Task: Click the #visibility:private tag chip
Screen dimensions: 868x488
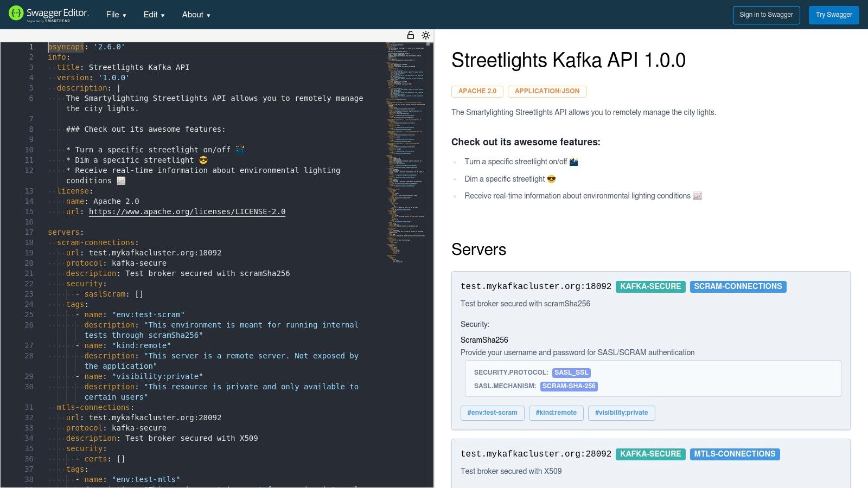Action: tap(621, 413)
